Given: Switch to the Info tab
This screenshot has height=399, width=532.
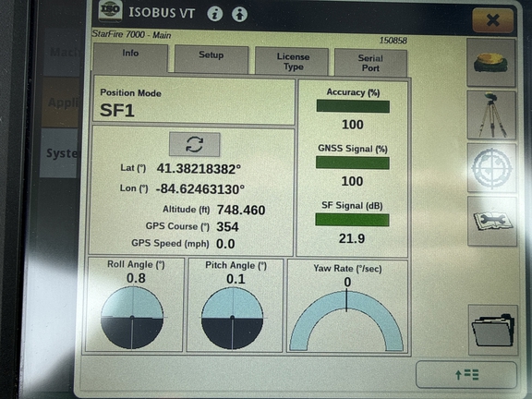Looking at the screenshot, I should point(130,57).
